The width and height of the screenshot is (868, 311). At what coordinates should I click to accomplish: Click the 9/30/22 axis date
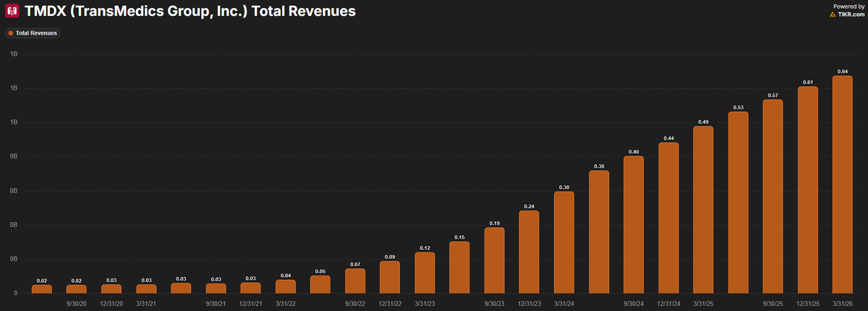(x=355, y=304)
